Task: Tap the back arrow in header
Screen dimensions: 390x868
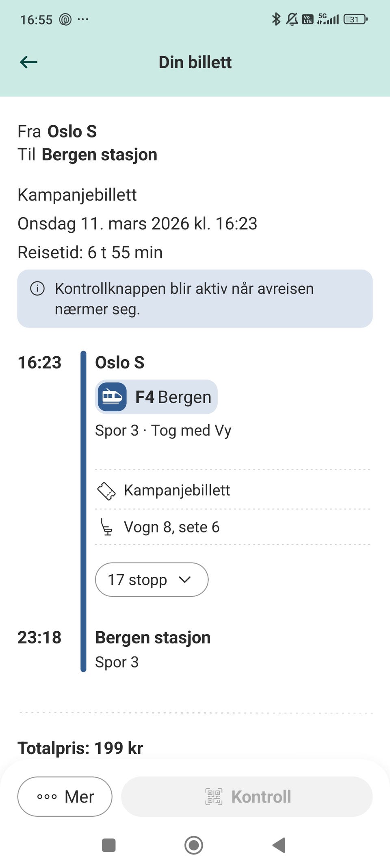Action: (29, 62)
